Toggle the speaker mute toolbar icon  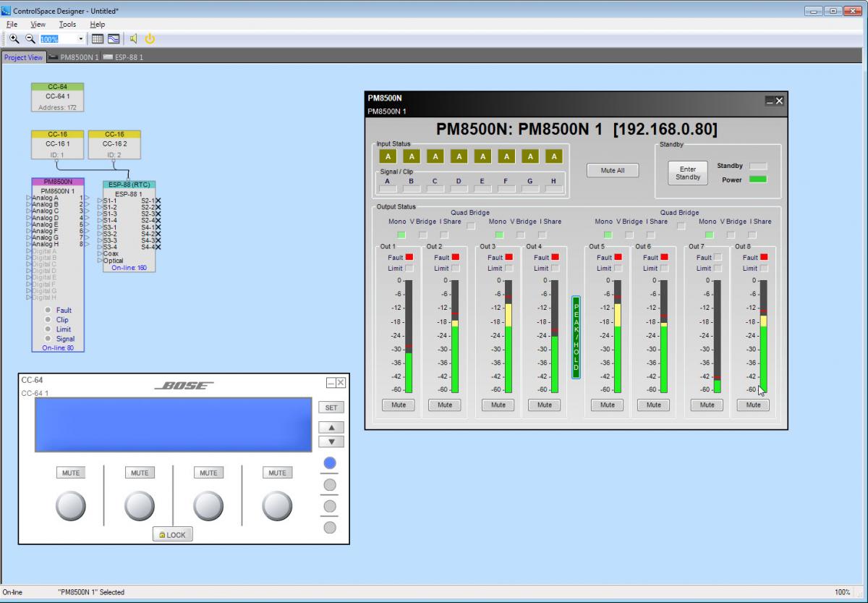[x=134, y=38]
